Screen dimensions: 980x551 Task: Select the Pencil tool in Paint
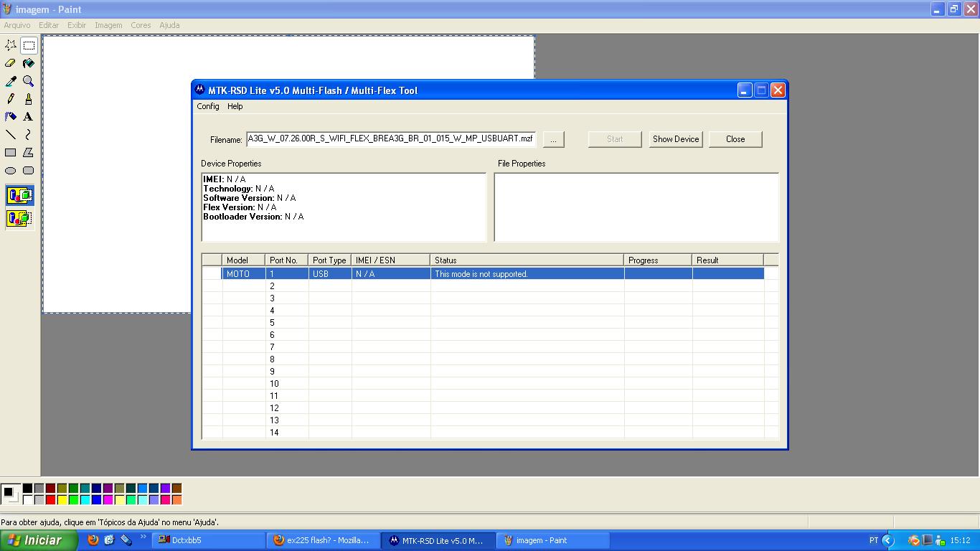(x=11, y=99)
